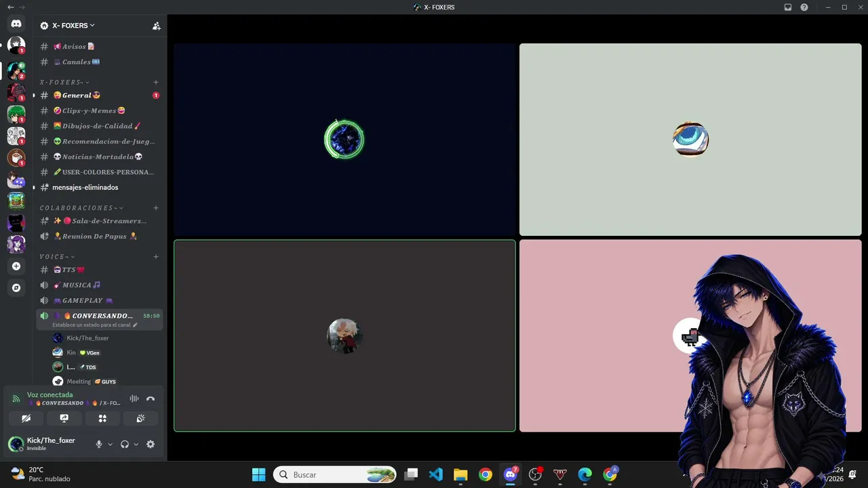Deafen audio with headphones button
This screenshot has width=868, height=488.
[125, 444]
